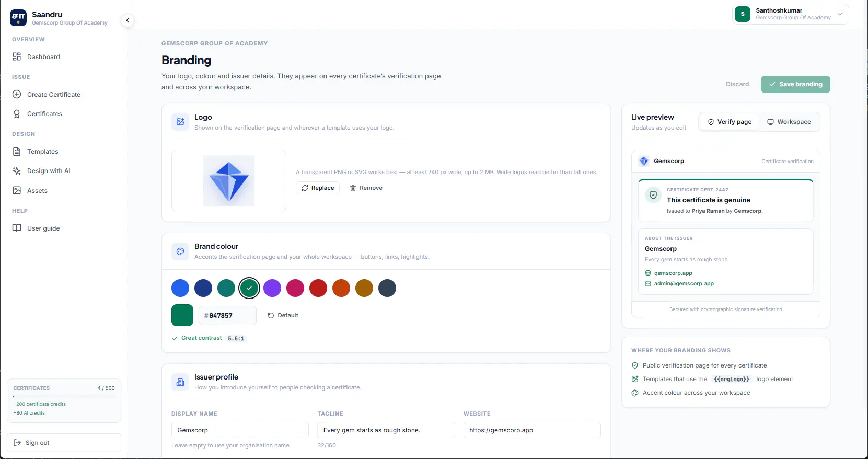Click the Display Name input field
868x459 pixels.
(x=240, y=430)
